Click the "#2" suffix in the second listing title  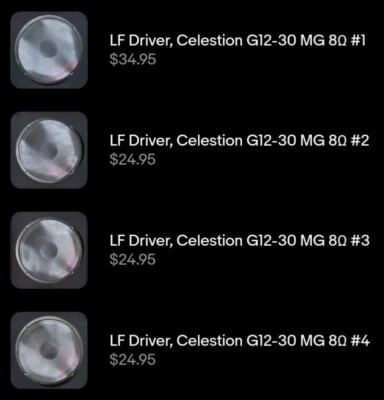coord(360,141)
